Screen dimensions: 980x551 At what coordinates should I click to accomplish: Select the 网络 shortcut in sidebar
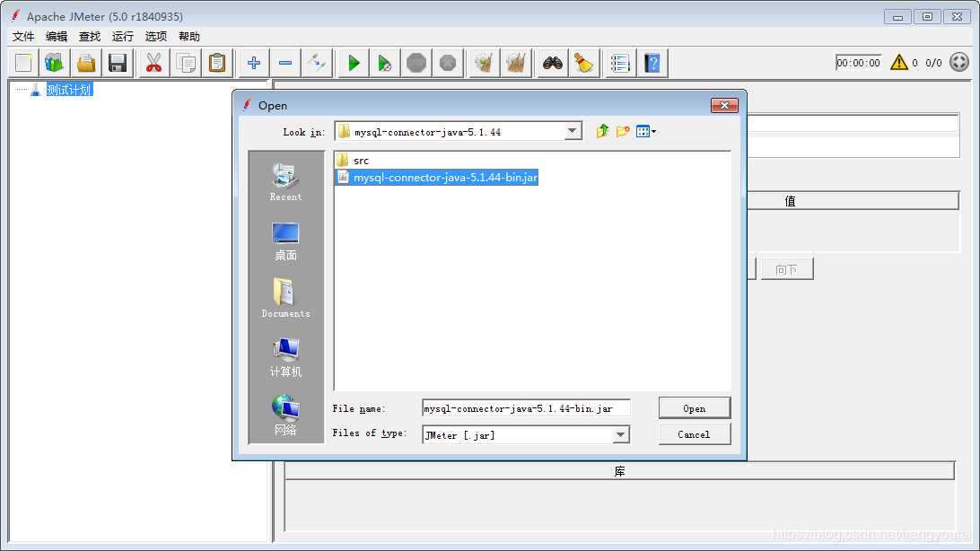tap(285, 415)
